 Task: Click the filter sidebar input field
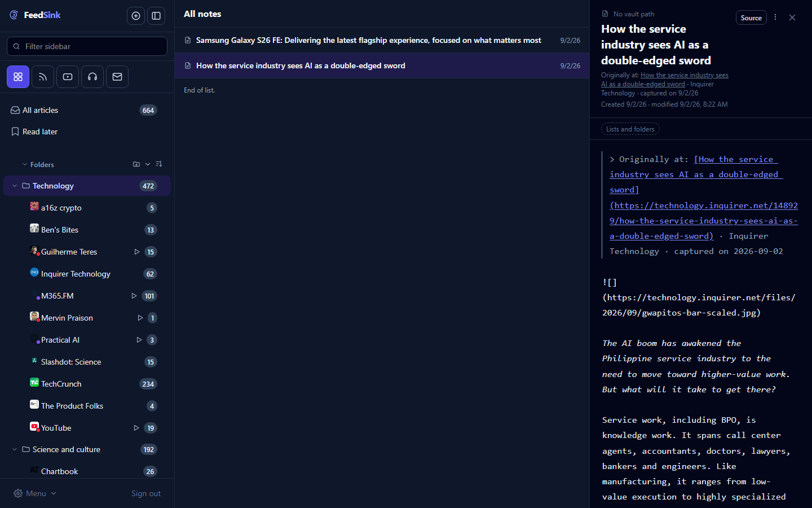click(87, 46)
